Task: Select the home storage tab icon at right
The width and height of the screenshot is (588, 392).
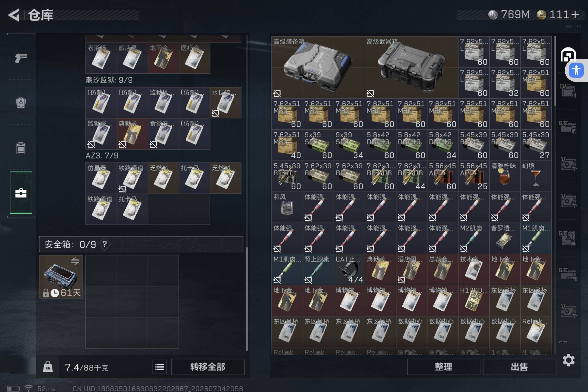Action: 568,55
